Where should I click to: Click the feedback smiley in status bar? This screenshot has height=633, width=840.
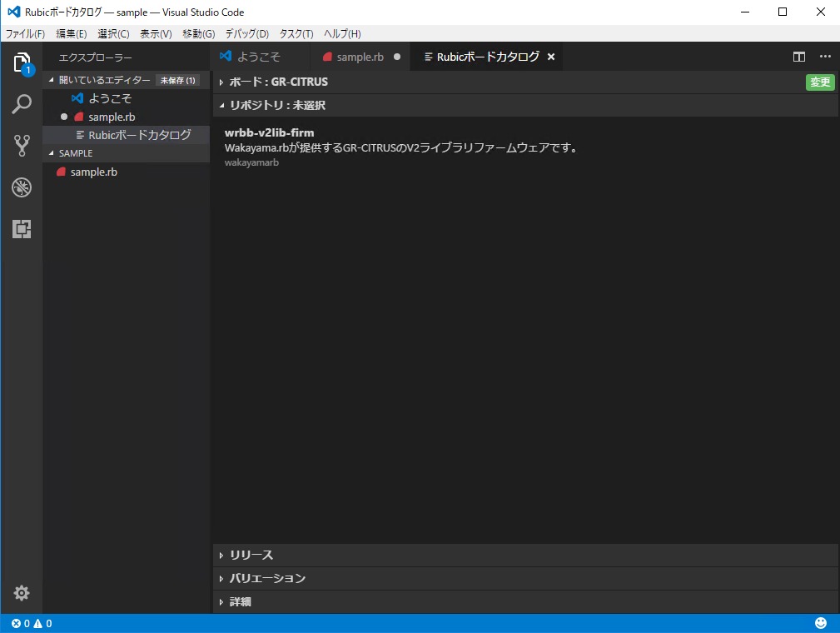(x=821, y=623)
